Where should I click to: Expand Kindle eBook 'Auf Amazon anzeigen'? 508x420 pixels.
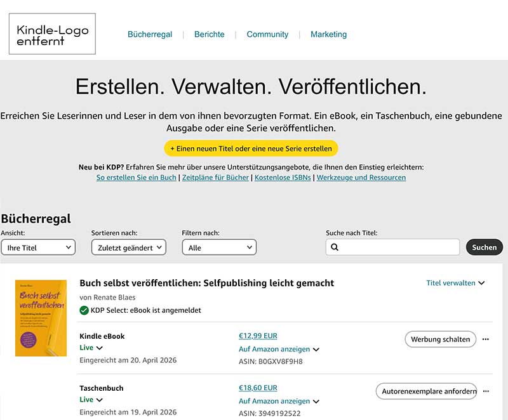(279, 349)
